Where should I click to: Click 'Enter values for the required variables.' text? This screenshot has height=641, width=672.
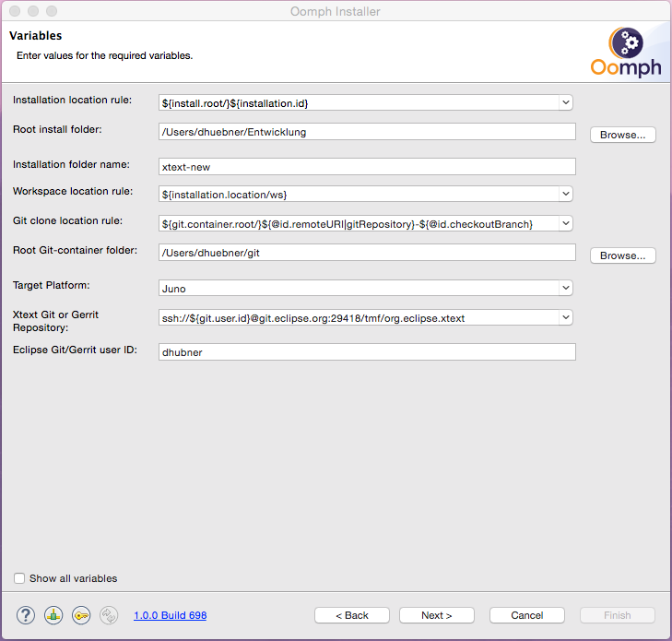pyautogui.click(x=104, y=55)
